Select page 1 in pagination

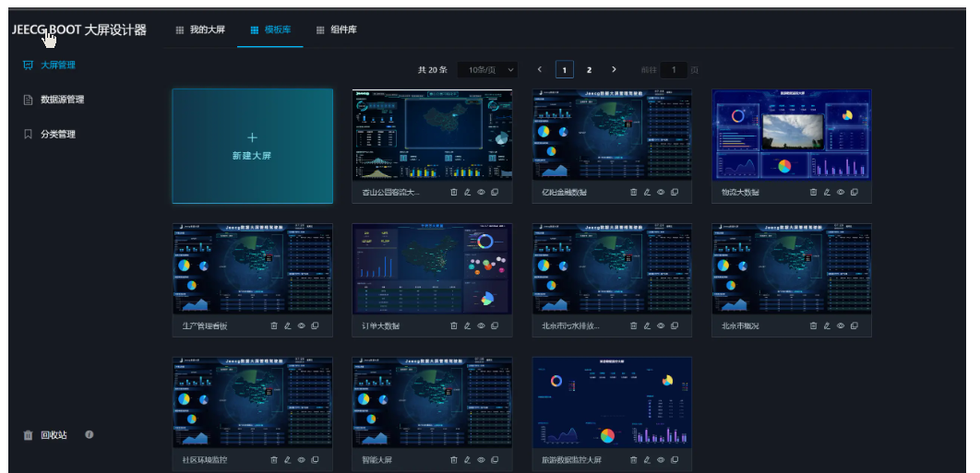click(565, 70)
